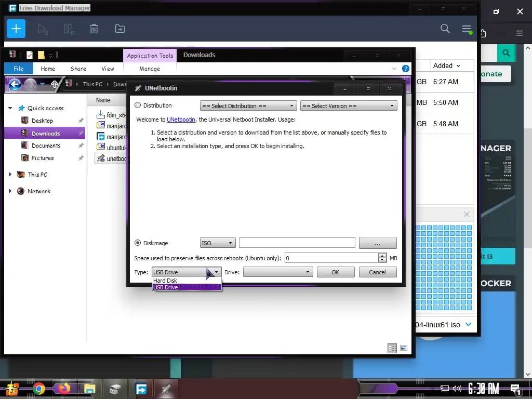Open the Share ribbon tab

(x=78, y=69)
